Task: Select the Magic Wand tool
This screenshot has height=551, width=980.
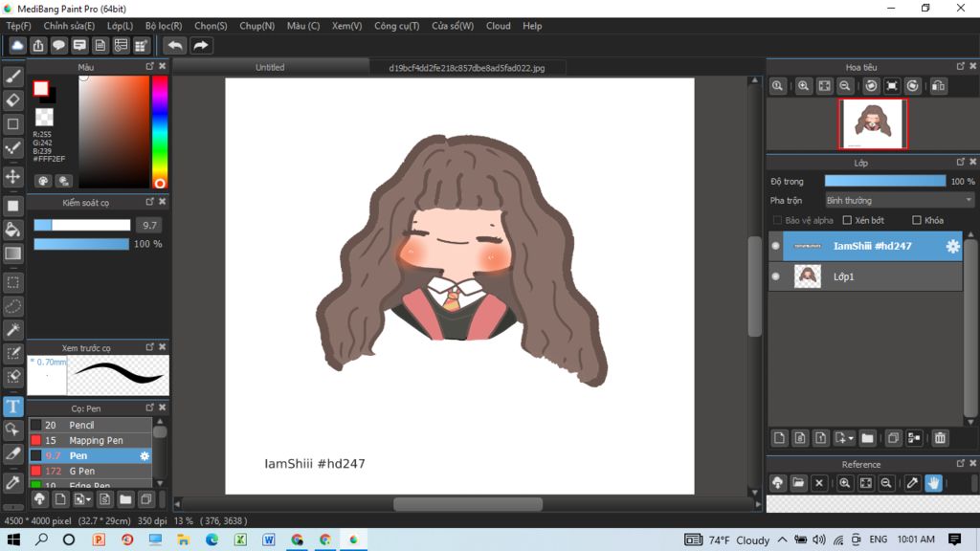Action: pos(13,329)
